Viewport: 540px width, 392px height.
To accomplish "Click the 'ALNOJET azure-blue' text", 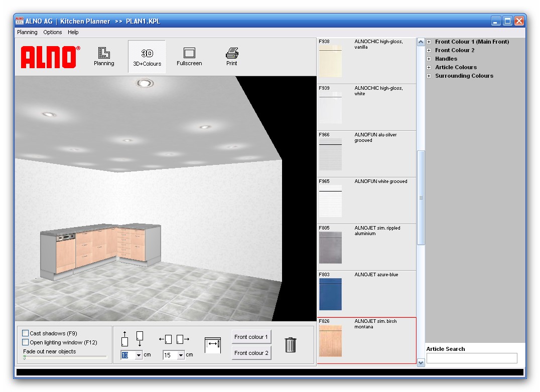I will click(376, 274).
